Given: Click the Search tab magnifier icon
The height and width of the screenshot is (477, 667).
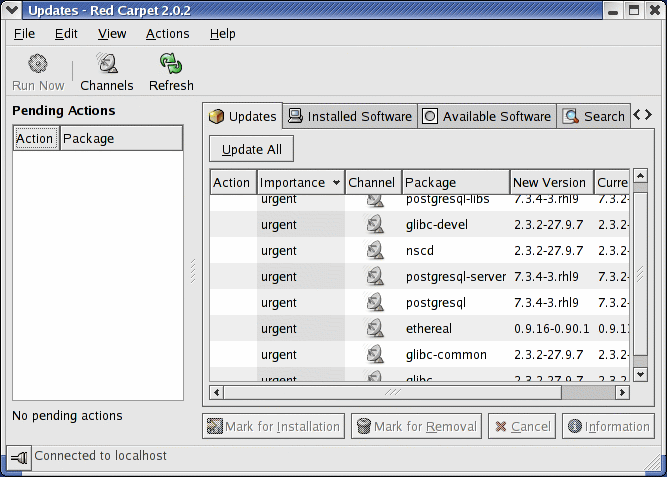Looking at the screenshot, I should (x=571, y=116).
